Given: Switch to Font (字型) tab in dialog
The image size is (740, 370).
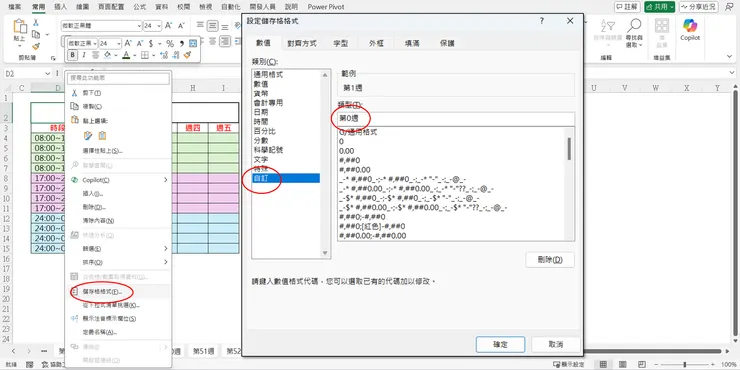Looking at the screenshot, I should pos(340,43).
